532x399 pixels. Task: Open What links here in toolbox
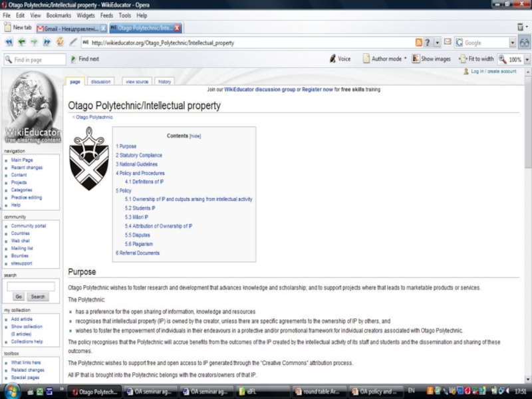click(x=26, y=362)
